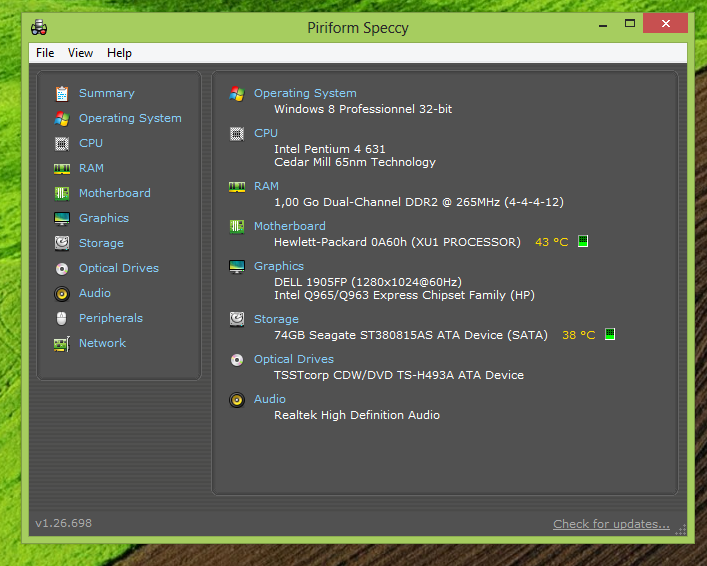Click the storage 38 °C temperature indicator
The image size is (707, 566).
point(578,335)
